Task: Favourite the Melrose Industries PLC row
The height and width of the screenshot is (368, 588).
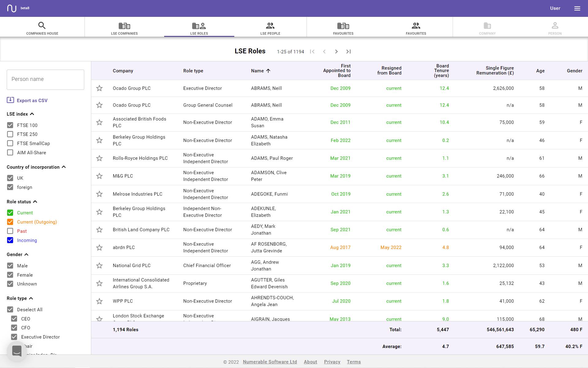Action: [x=99, y=194]
